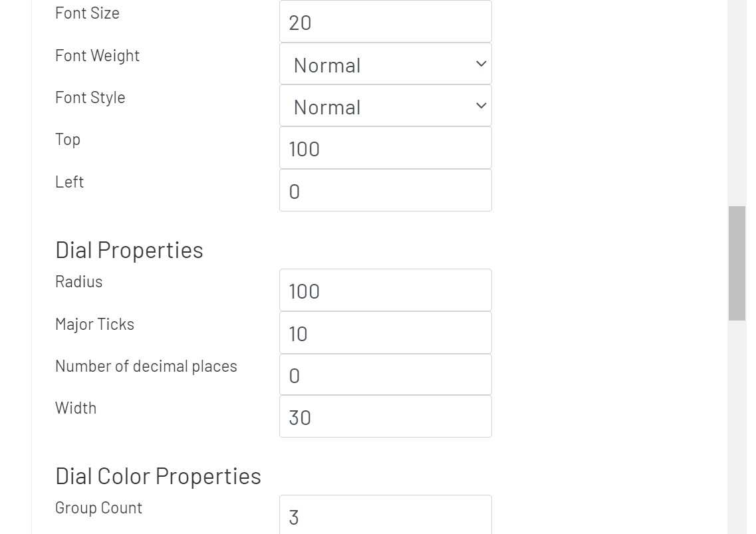756x534 pixels.
Task: Expand the Font Style dropdown
Action: [385, 106]
